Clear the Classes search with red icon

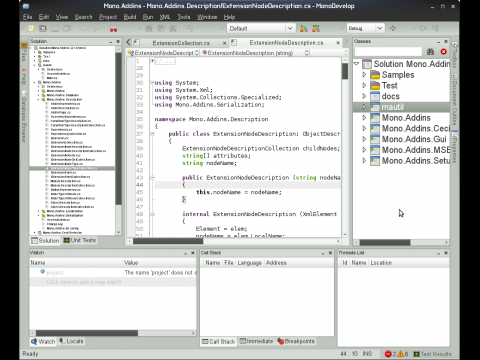click(443, 52)
